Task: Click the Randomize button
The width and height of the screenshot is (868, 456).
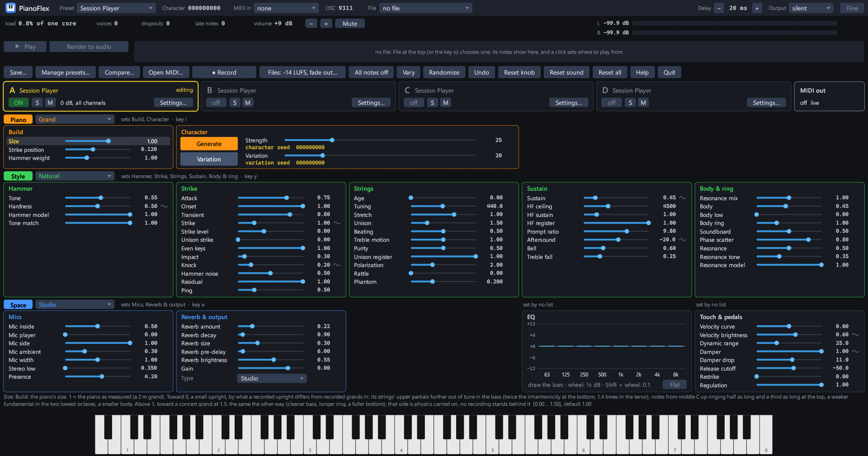Action: point(444,72)
